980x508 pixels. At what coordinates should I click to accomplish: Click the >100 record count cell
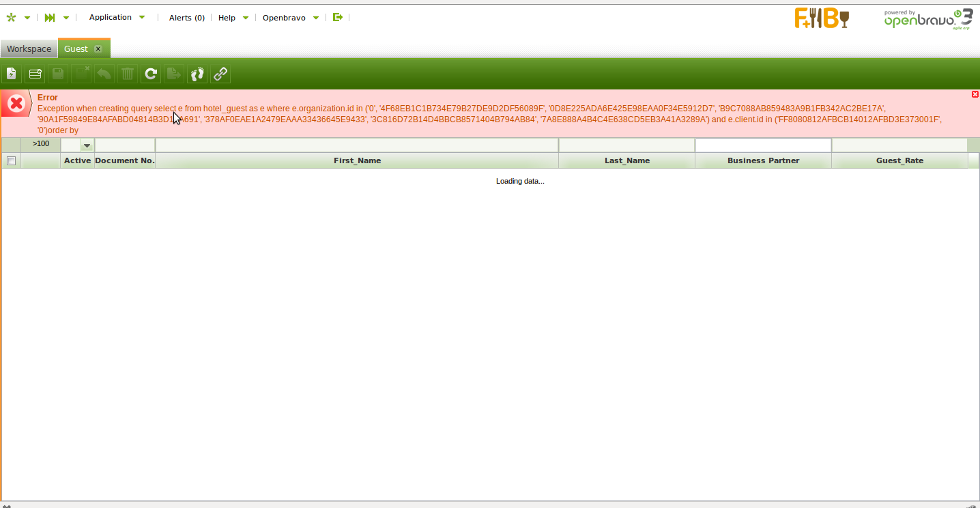41,144
